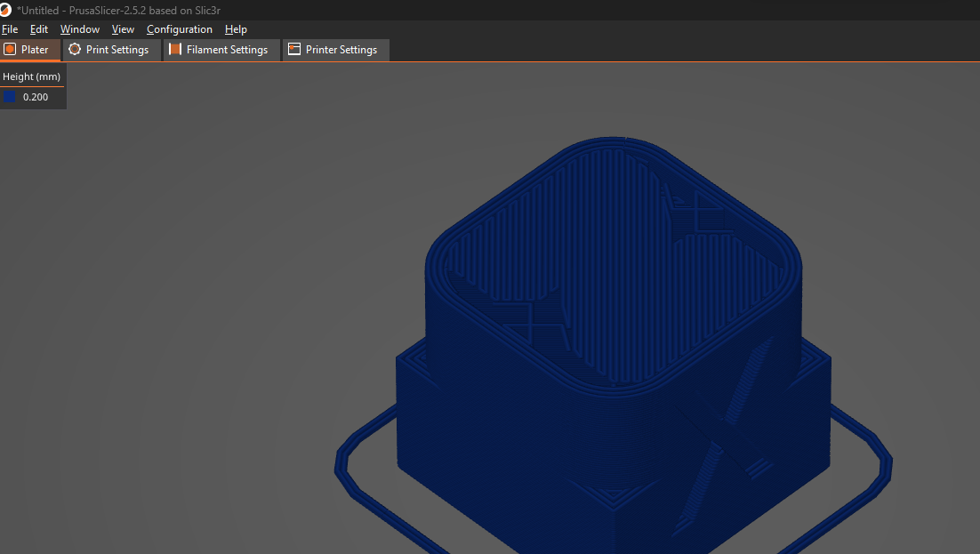The height and width of the screenshot is (554, 980).
Task: Click the Print Settings gear icon
Action: click(x=75, y=50)
